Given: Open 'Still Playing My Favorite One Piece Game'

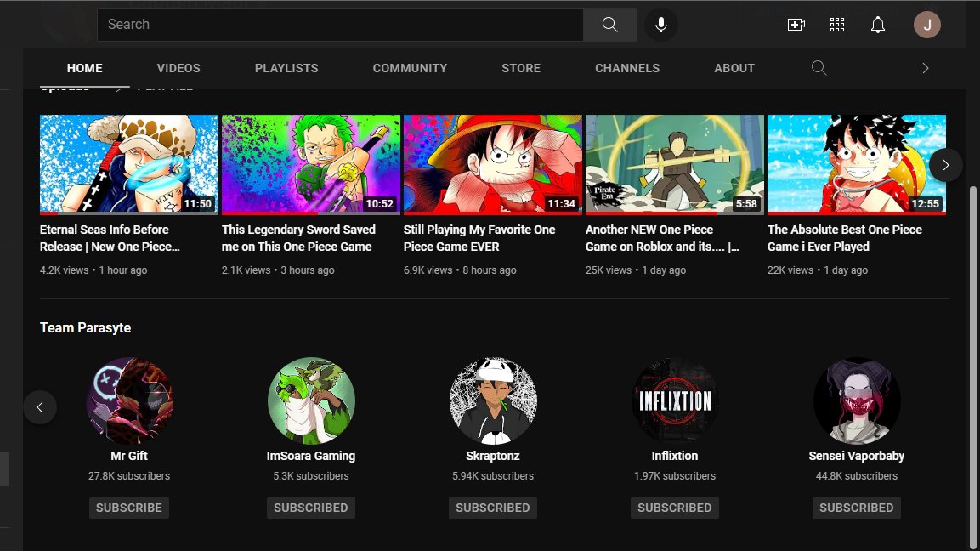Looking at the screenshot, I should 479,238.
